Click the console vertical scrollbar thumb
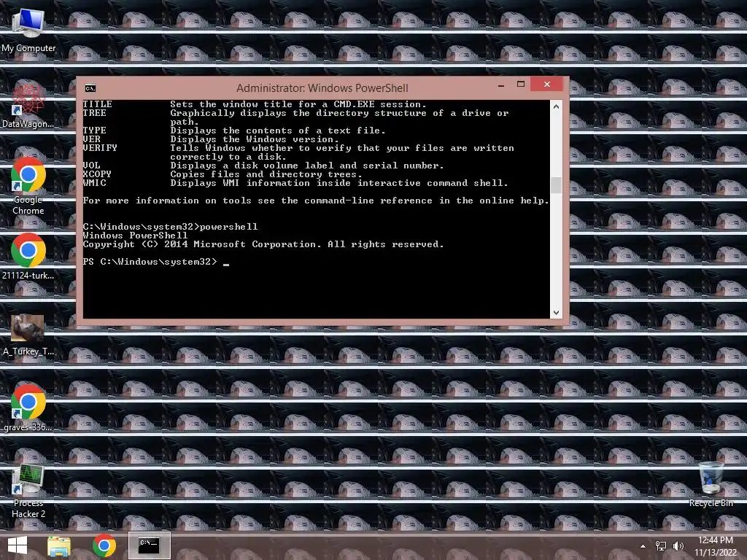The height and width of the screenshot is (560, 747). [x=556, y=185]
